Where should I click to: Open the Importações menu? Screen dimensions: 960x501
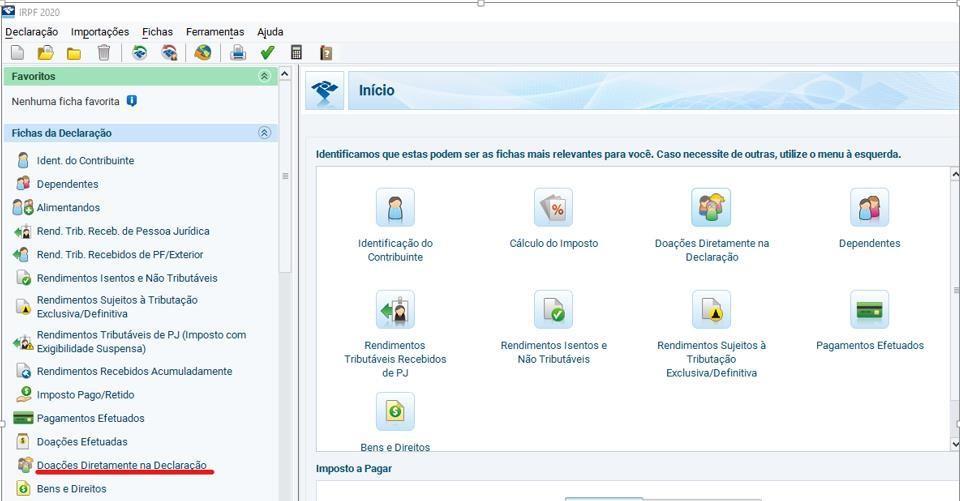(x=100, y=32)
